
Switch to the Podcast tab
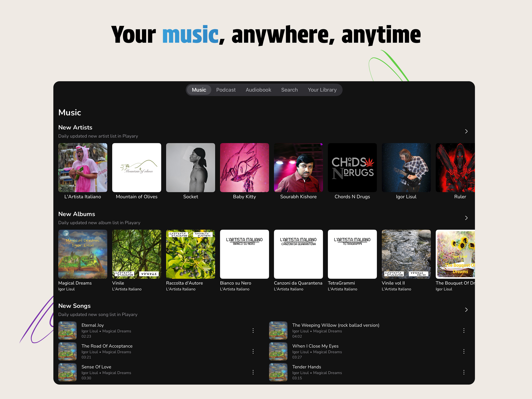(226, 90)
